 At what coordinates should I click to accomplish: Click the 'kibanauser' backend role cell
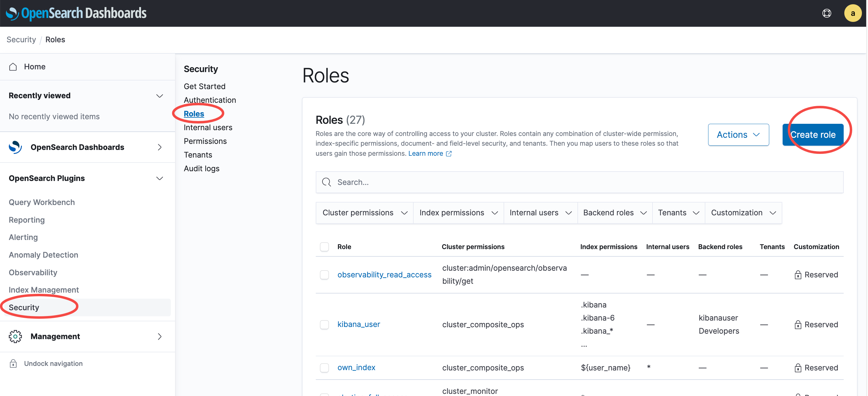pyautogui.click(x=718, y=318)
